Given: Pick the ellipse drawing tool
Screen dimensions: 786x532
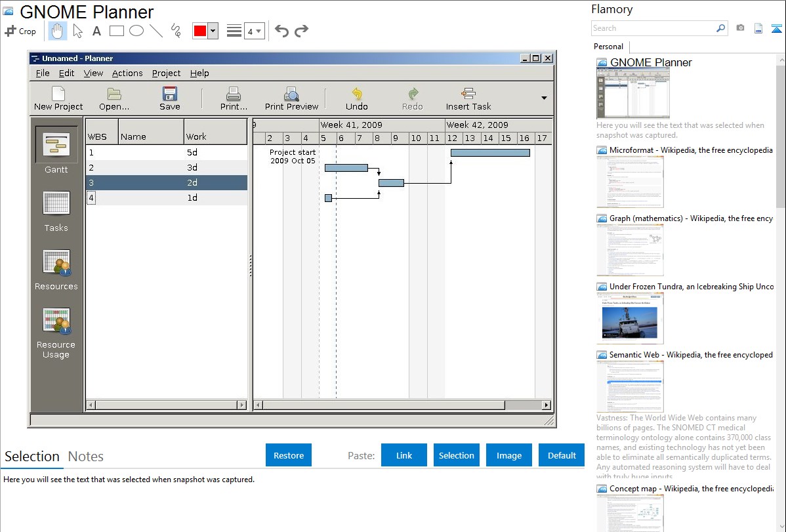Looking at the screenshot, I should [x=136, y=31].
